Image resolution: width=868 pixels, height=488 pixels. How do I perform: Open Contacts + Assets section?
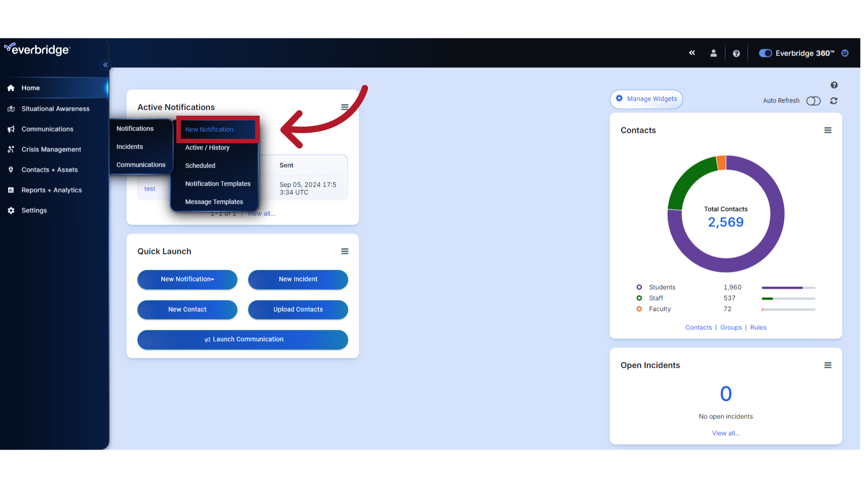click(49, 169)
